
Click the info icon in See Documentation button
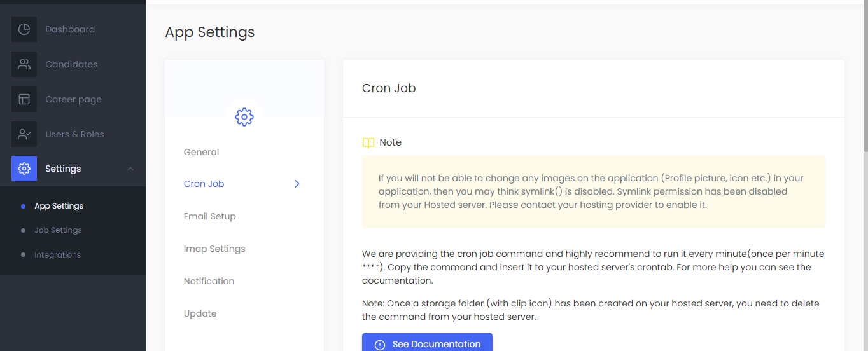pos(380,345)
